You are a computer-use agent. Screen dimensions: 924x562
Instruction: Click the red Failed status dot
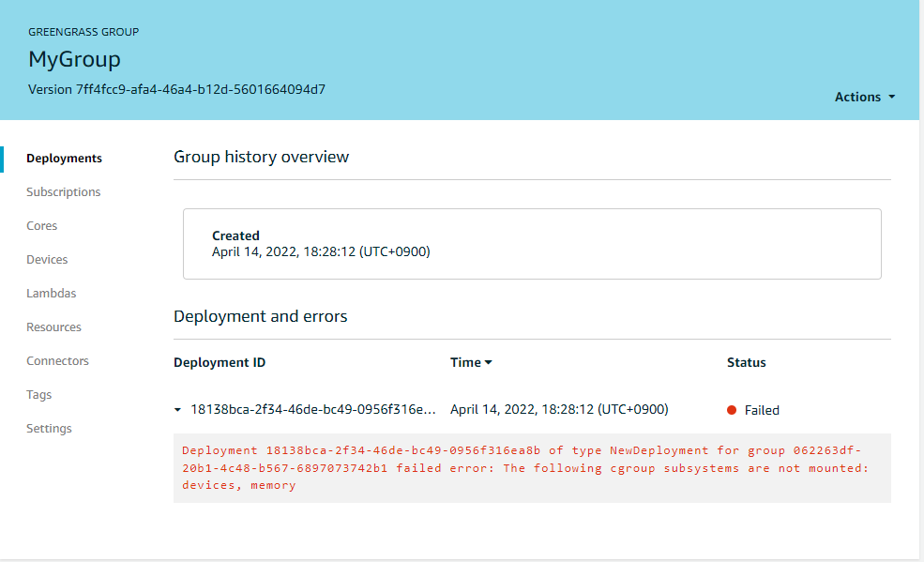pyautogui.click(x=732, y=410)
